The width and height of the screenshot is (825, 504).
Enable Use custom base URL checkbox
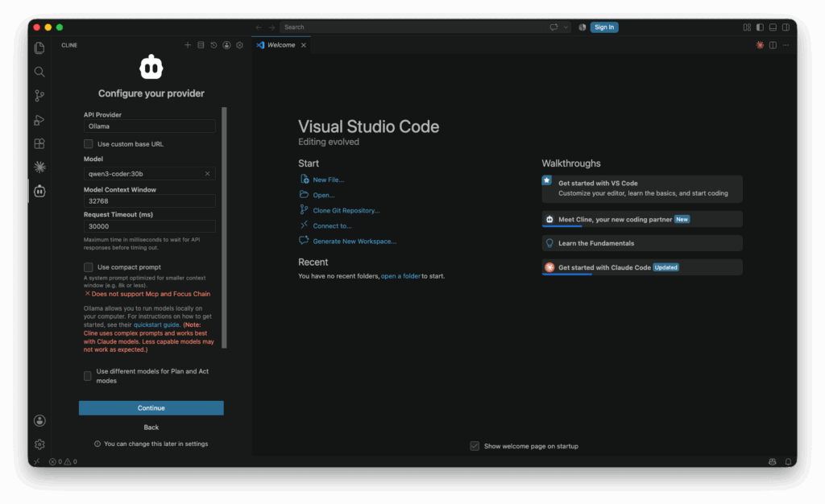point(89,144)
